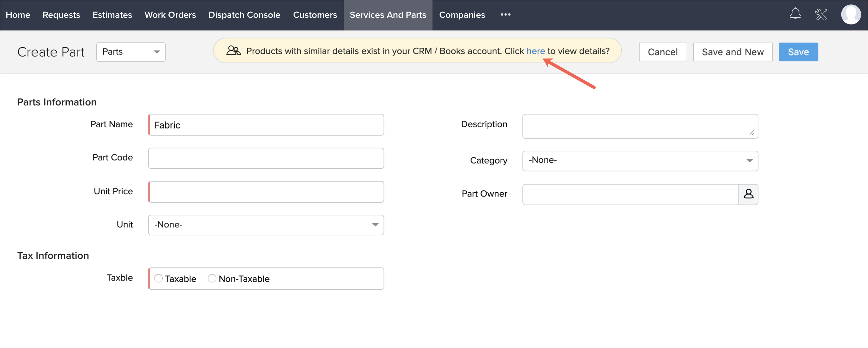Screen dimensions: 868x348
Task: Go to the Work Orders tab
Action: [x=170, y=15]
